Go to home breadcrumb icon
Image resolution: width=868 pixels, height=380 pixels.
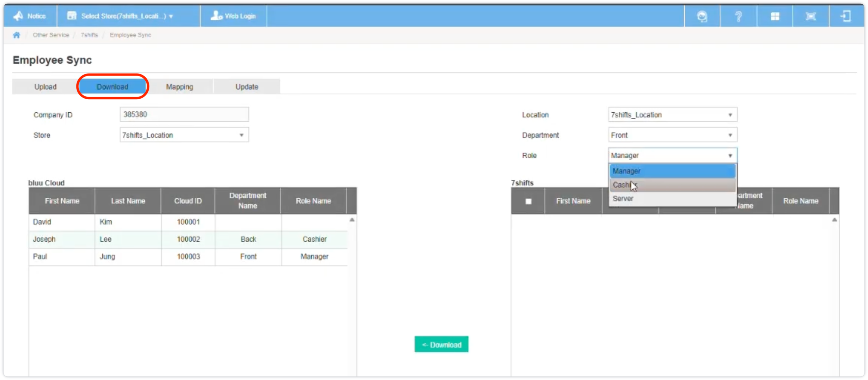pos(16,35)
